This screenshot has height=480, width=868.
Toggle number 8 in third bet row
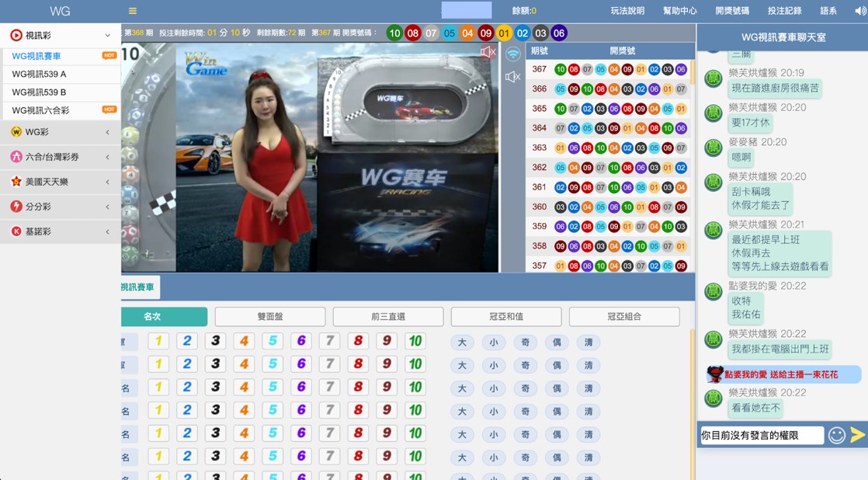point(358,387)
